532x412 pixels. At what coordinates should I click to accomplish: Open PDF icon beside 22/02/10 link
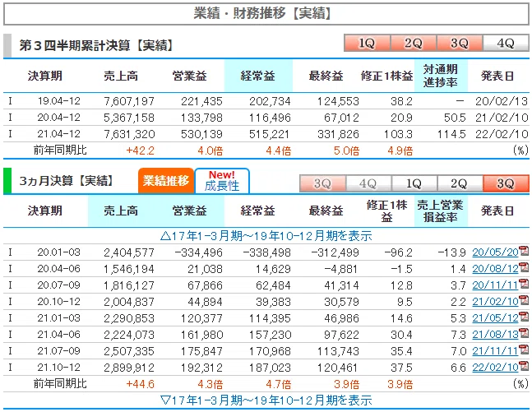(x=524, y=366)
